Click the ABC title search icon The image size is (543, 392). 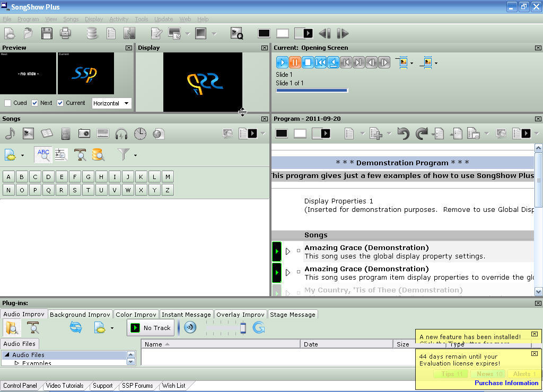pyautogui.click(x=43, y=155)
